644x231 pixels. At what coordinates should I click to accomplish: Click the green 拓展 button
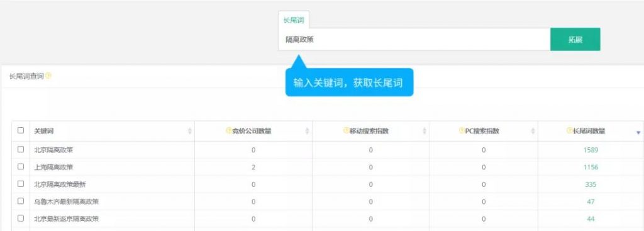point(575,40)
